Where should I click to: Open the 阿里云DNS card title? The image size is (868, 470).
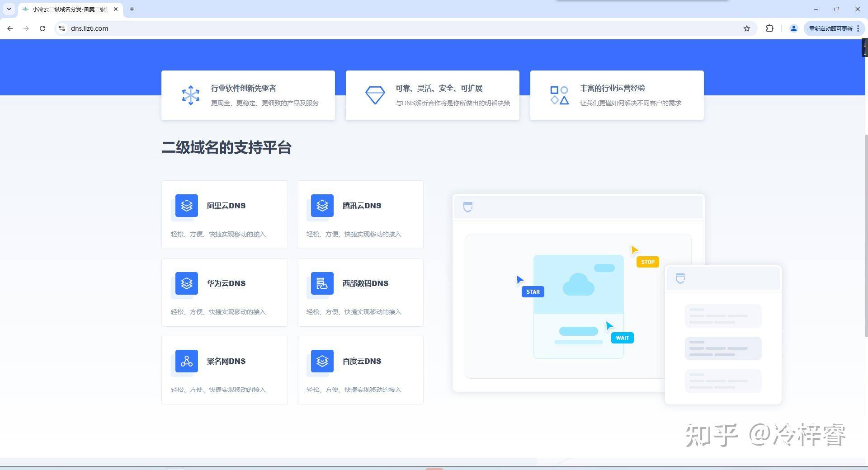coord(226,206)
